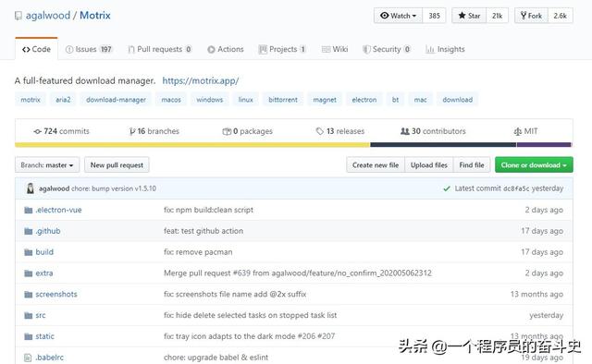View the Security tab
Viewport: 592px width, 364px height.
(387, 49)
